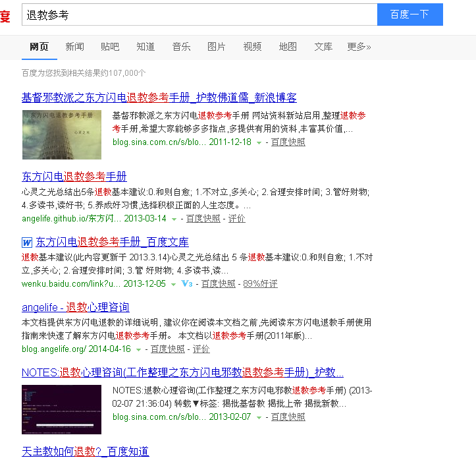Click the search input with 退教参考
476x462 pixels.
click(199, 14)
